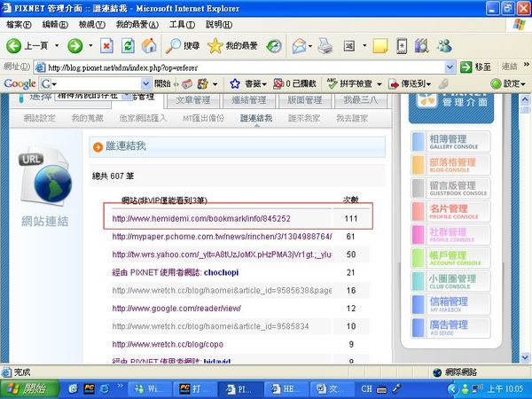
Task: Expand Forward button history dropdown arrow
Action: click(x=90, y=45)
